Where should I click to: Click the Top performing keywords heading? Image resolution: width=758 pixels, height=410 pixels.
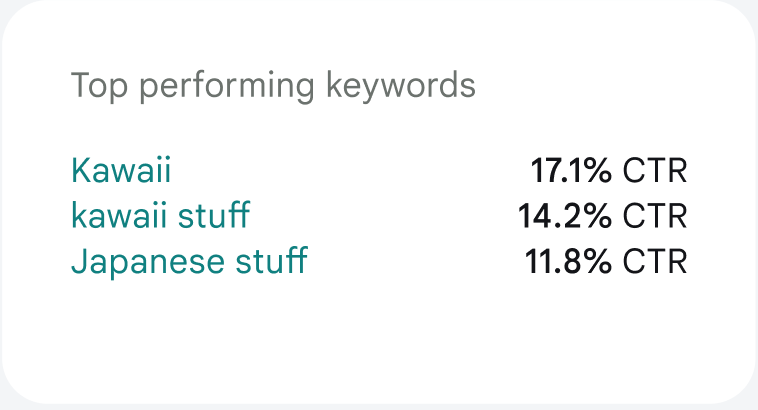tap(273, 86)
